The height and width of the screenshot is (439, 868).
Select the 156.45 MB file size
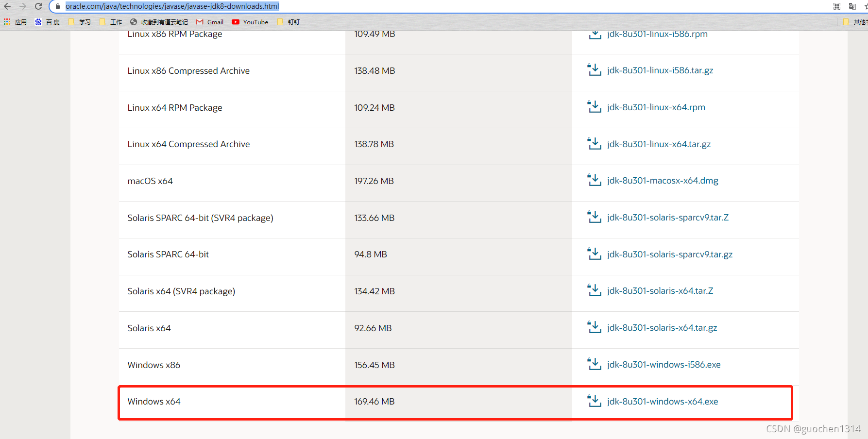coord(374,365)
